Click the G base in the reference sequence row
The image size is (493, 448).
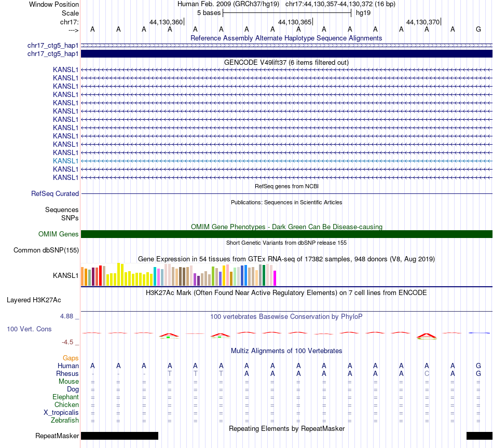(x=478, y=29)
